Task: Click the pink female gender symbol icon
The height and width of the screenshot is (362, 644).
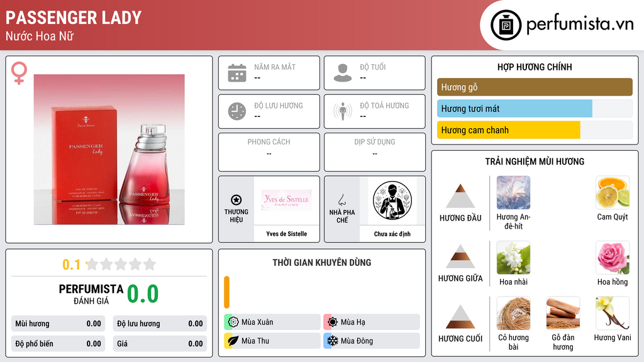Action: 19,73
